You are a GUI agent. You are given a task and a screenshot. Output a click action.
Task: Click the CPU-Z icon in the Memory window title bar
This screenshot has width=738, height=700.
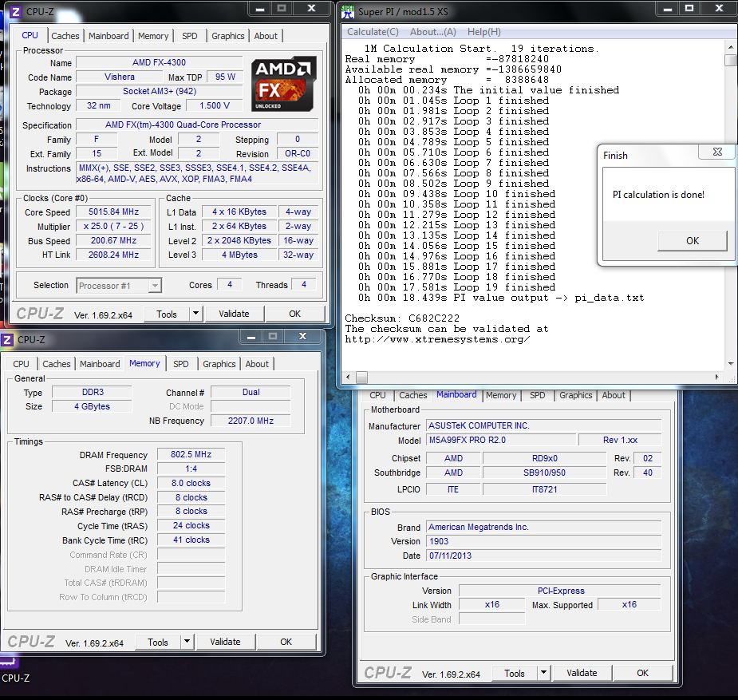pyautogui.click(x=6, y=339)
